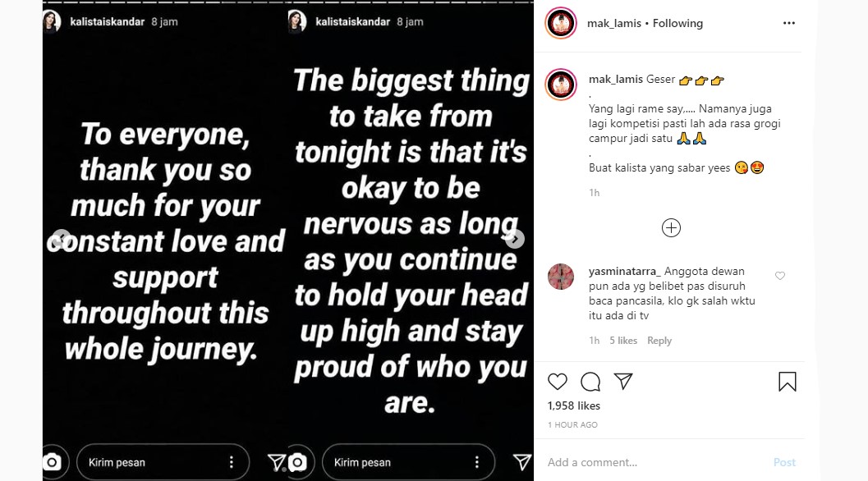The width and height of the screenshot is (868, 481).
Task: Click the mak_lamis username in header
Action: (616, 24)
